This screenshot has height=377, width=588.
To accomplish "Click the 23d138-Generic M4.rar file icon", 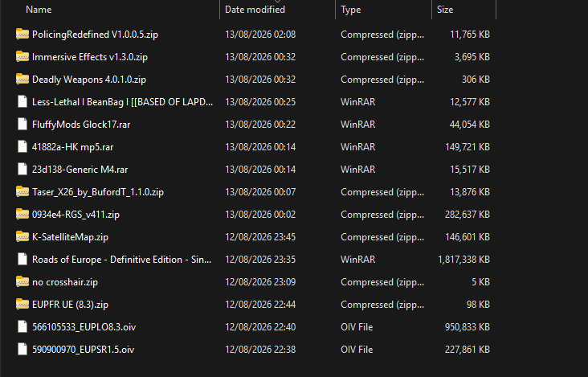I will pos(22,169).
